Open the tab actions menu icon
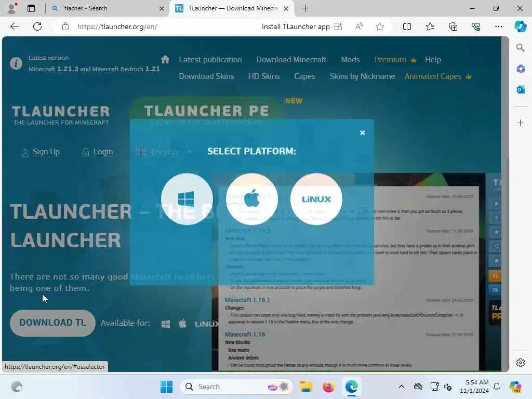Screen dimensions: 532x399 point(31,8)
